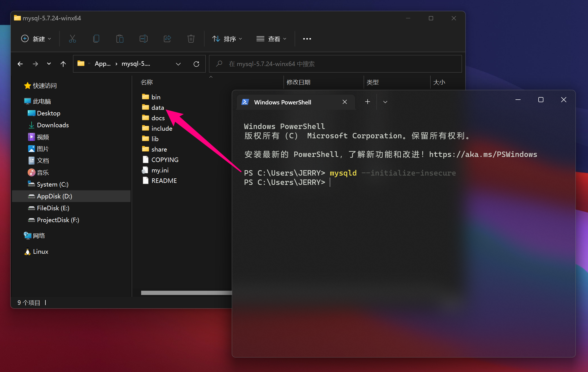This screenshot has width=588, height=372.
Task: Select Downloads in the navigation pane
Action: 53,125
